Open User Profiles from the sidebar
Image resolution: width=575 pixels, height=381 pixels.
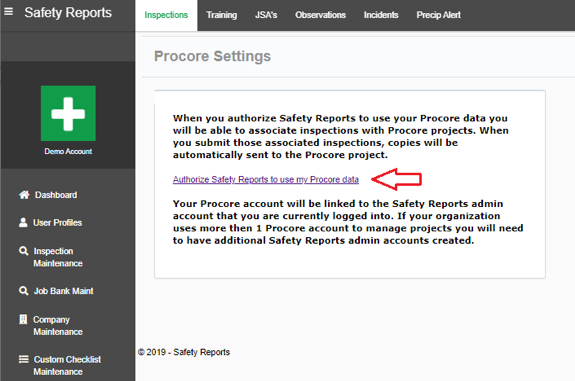click(58, 223)
